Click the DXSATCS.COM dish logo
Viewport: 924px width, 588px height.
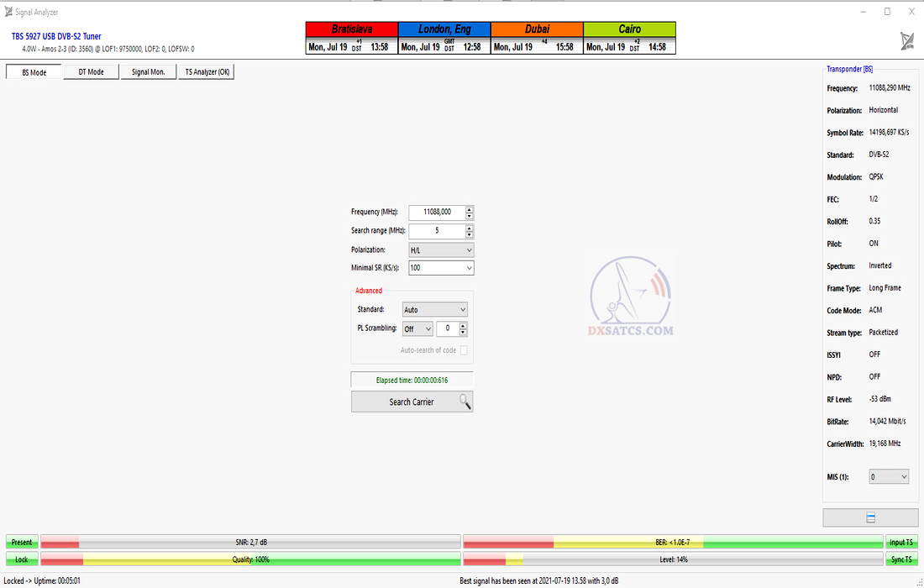click(x=631, y=297)
